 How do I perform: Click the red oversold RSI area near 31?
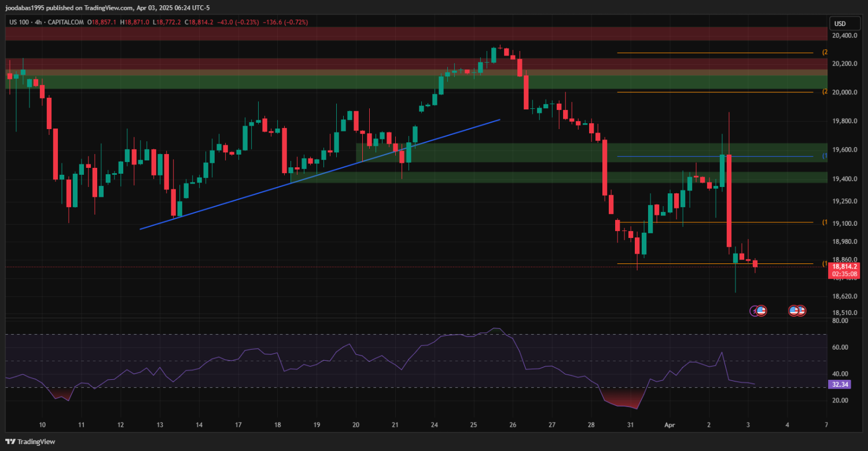click(626, 399)
